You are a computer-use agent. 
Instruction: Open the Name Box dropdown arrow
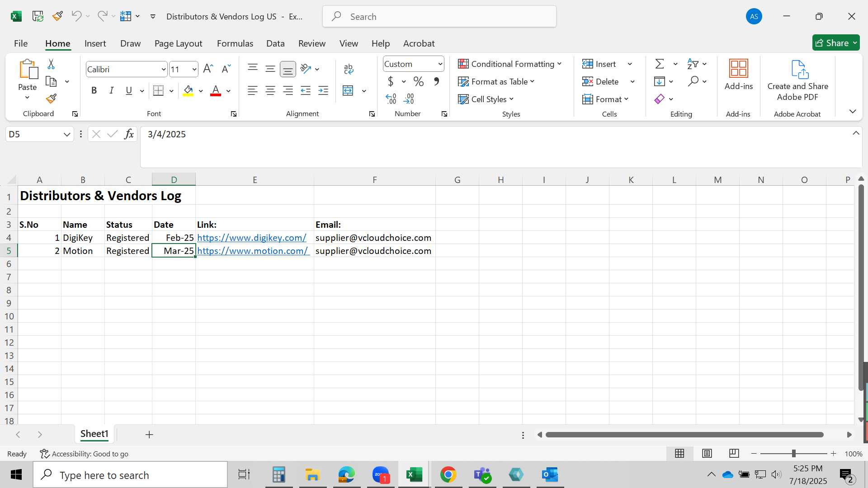click(67, 134)
